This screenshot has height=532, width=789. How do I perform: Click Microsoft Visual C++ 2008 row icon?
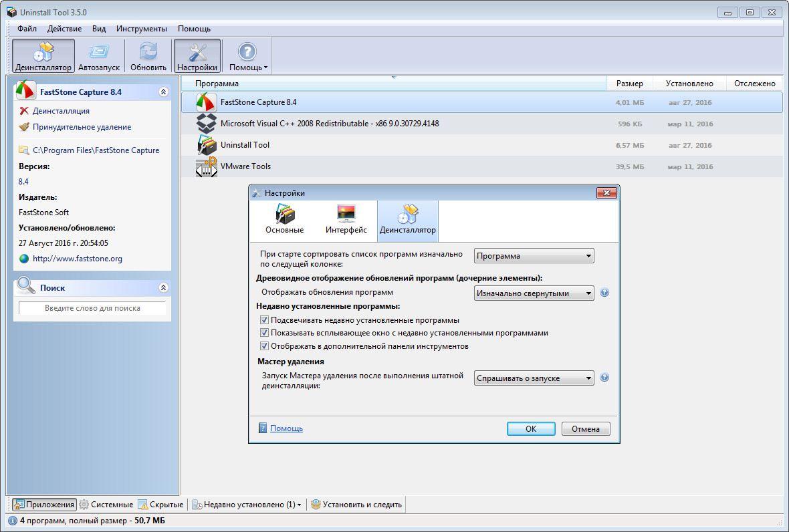206,124
